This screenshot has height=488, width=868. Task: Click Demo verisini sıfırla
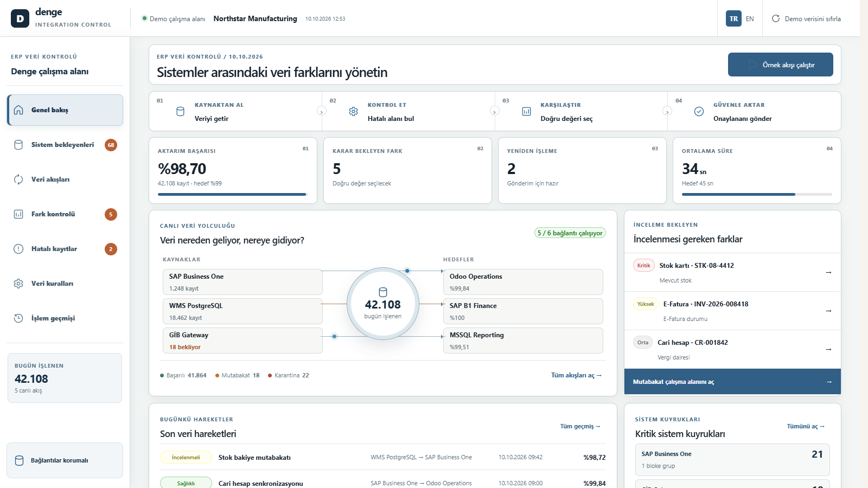(806, 18)
